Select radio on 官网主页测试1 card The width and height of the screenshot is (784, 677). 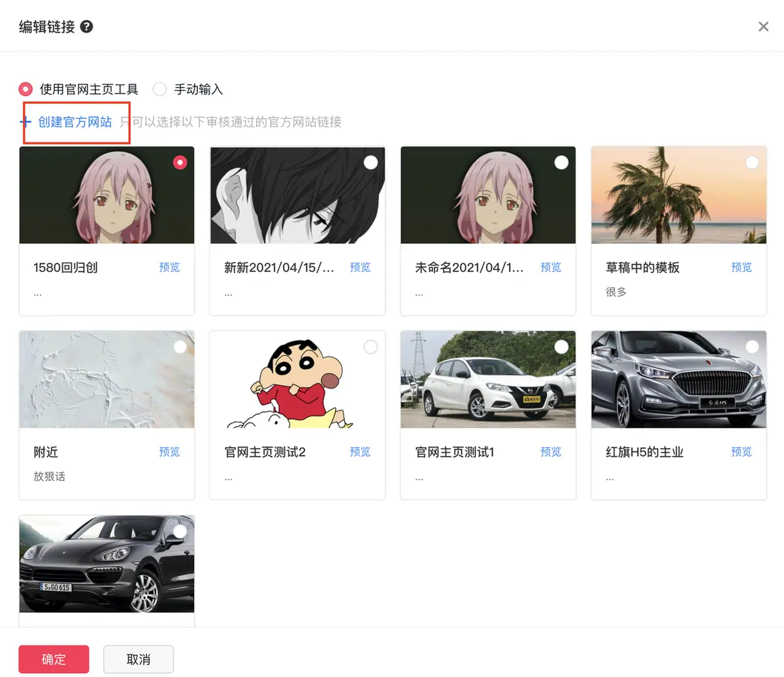coord(561,346)
